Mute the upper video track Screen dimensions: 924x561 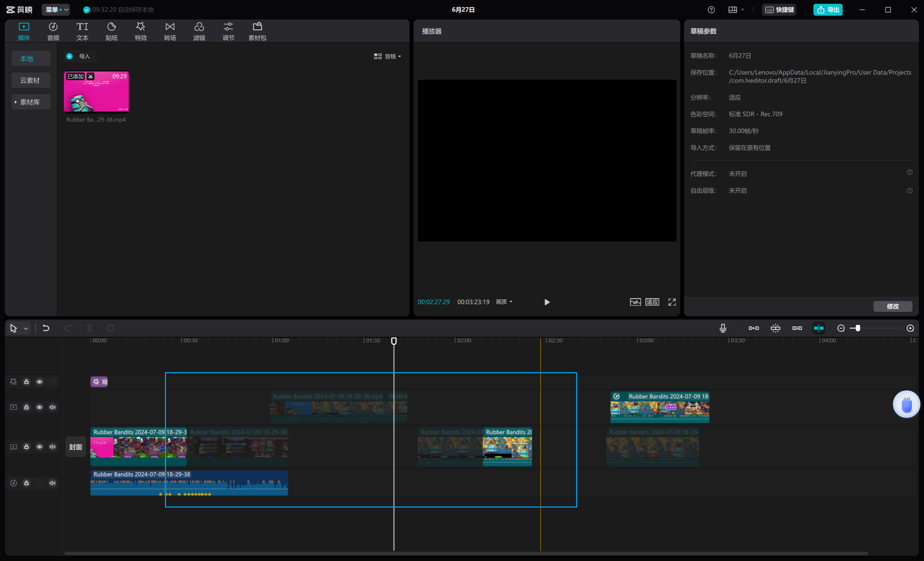52,407
